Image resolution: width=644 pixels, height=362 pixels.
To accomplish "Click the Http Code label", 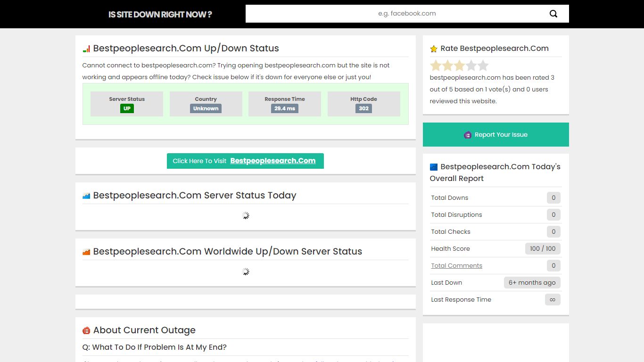I will [363, 99].
